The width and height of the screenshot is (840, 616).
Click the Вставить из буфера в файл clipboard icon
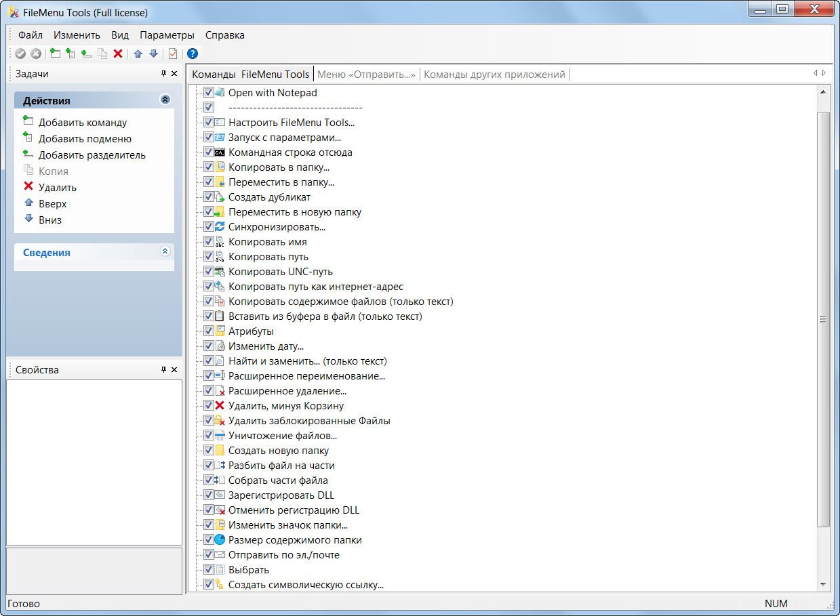(x=220, y=316)
